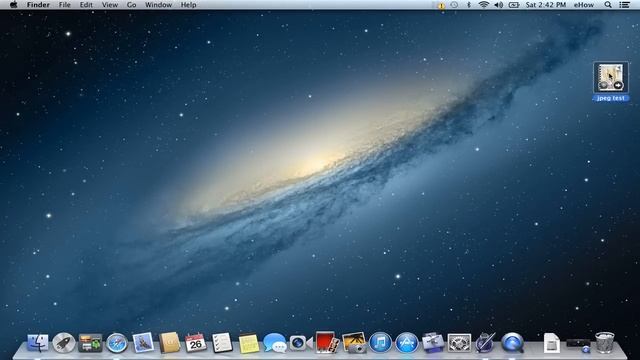Image resolution: width=640 pixels, height=360 pixels.
Task: Click the battery status icon
Action: click(x=514, y=5)
